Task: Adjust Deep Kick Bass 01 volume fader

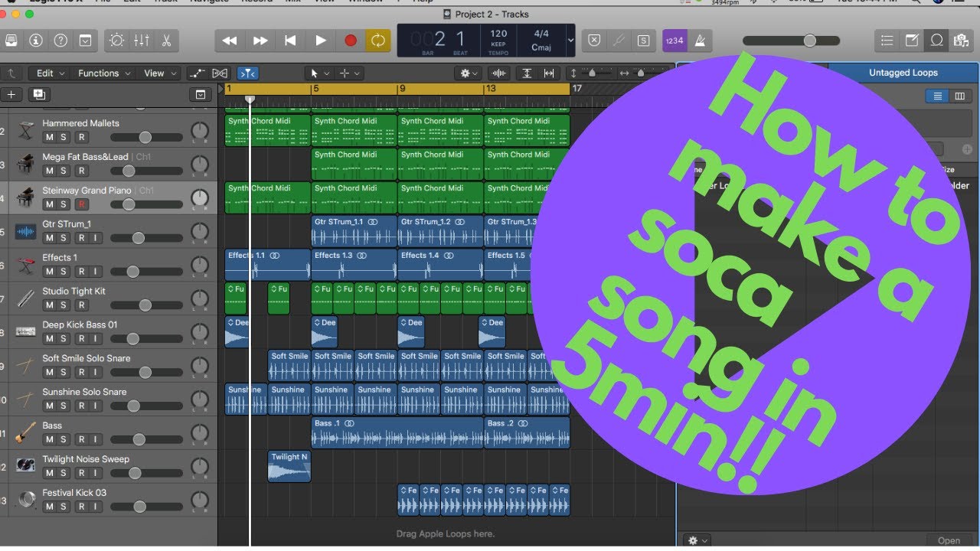Action: point(146,339)
